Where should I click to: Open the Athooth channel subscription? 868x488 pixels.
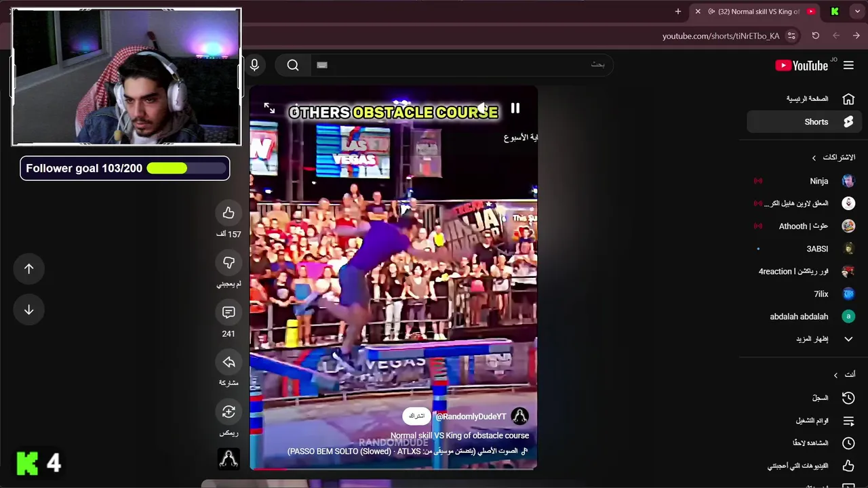click(x=804, y=226)
